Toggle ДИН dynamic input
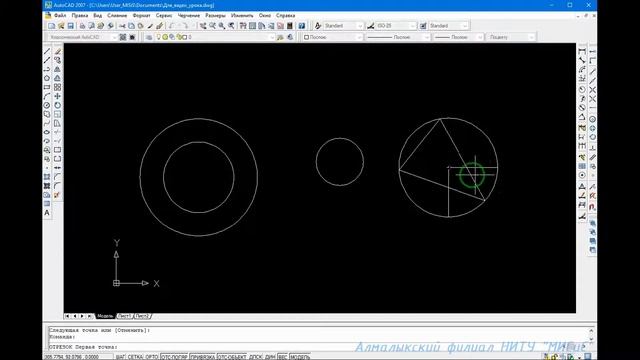The width and height of the screenshot is (640, 360). click(270, 357)
